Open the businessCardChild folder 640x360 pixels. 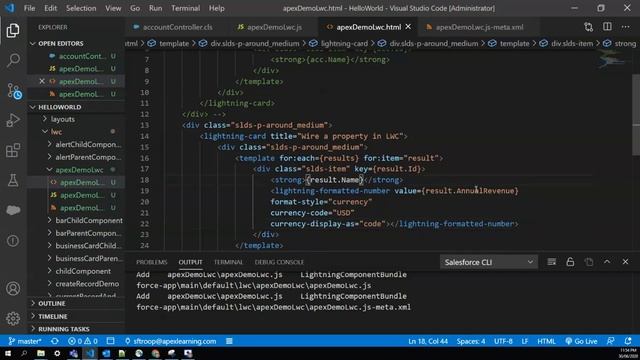(x=88, y=246)
